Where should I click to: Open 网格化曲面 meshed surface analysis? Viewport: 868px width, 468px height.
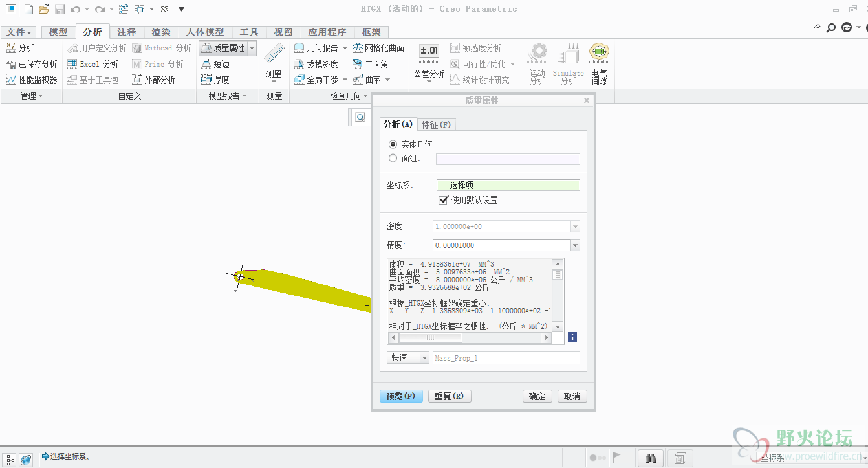378,48
